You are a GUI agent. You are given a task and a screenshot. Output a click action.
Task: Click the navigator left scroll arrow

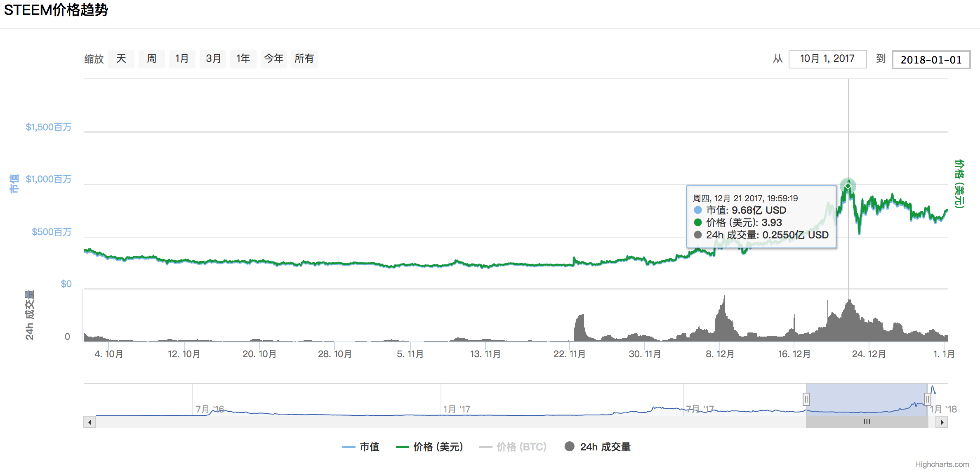(x=90, y=422)
